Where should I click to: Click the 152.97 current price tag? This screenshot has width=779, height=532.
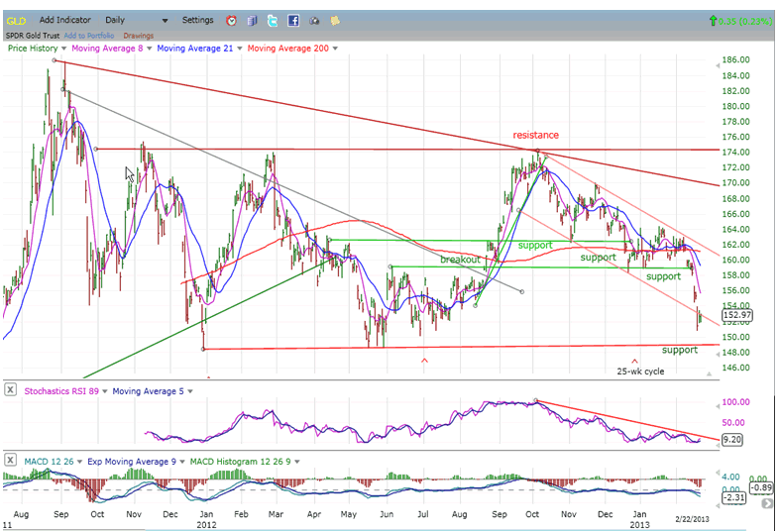(x=736, y=315)
